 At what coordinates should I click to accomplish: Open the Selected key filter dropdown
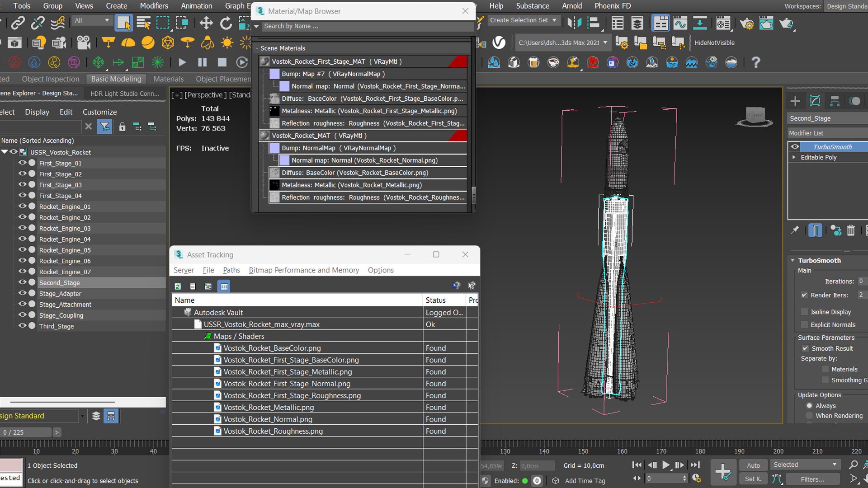806,465
